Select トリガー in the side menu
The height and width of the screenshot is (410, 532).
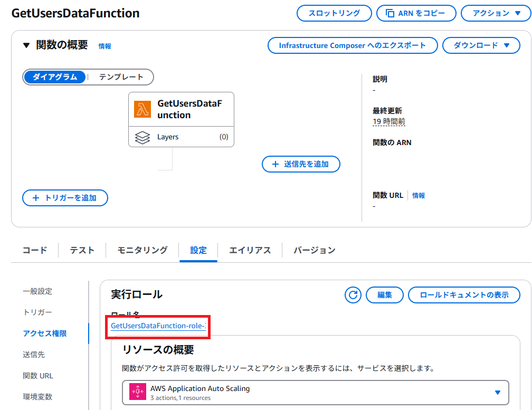(x=37, y=312)
